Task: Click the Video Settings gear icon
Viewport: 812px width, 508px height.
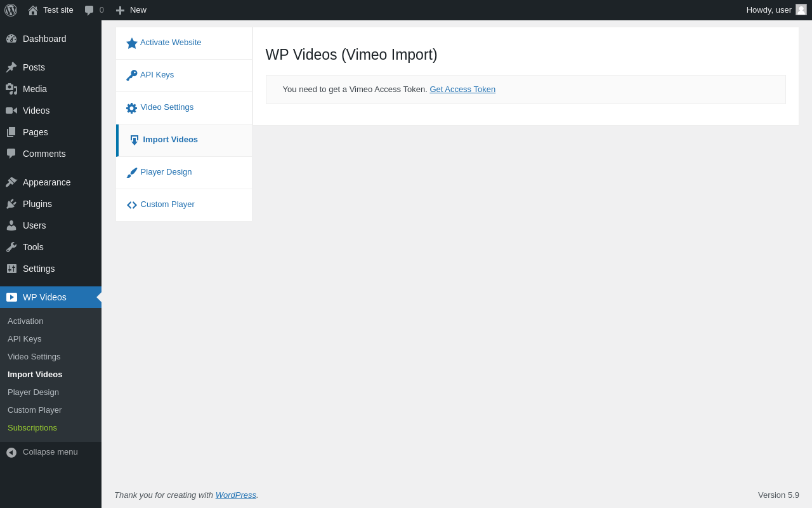Action: click(132, 108)
